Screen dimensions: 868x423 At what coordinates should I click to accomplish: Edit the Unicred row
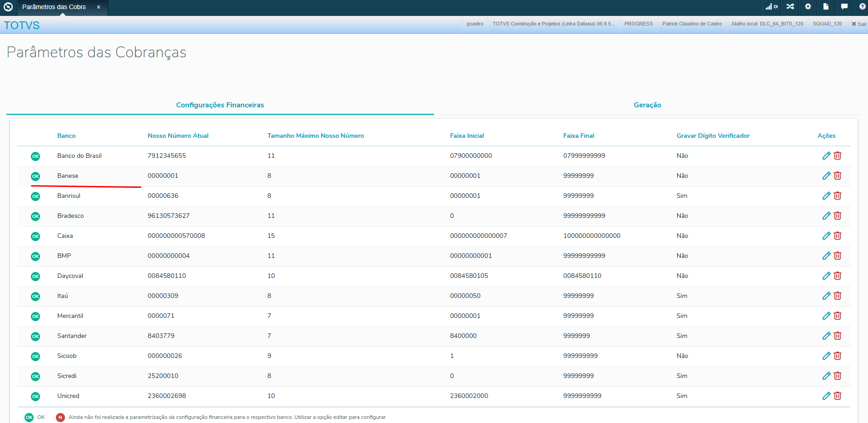[826, 396]
